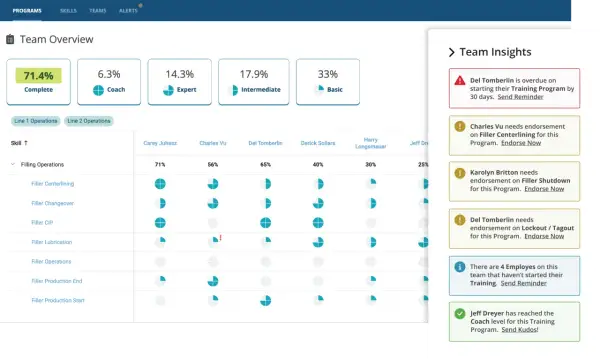This screenshot has width=600, height=360.
Task: Open the Filler Centerlining skill
Action: click(53, 184)
